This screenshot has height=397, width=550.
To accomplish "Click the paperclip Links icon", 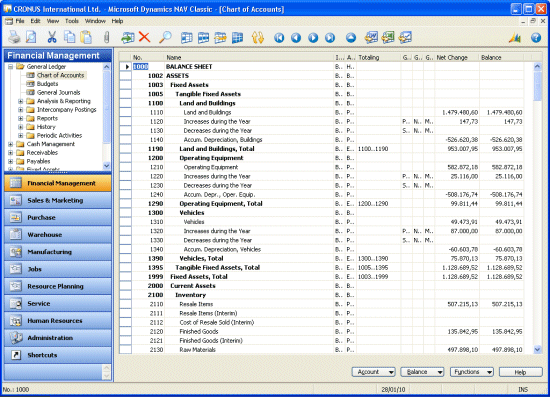I will coord(107,37).
